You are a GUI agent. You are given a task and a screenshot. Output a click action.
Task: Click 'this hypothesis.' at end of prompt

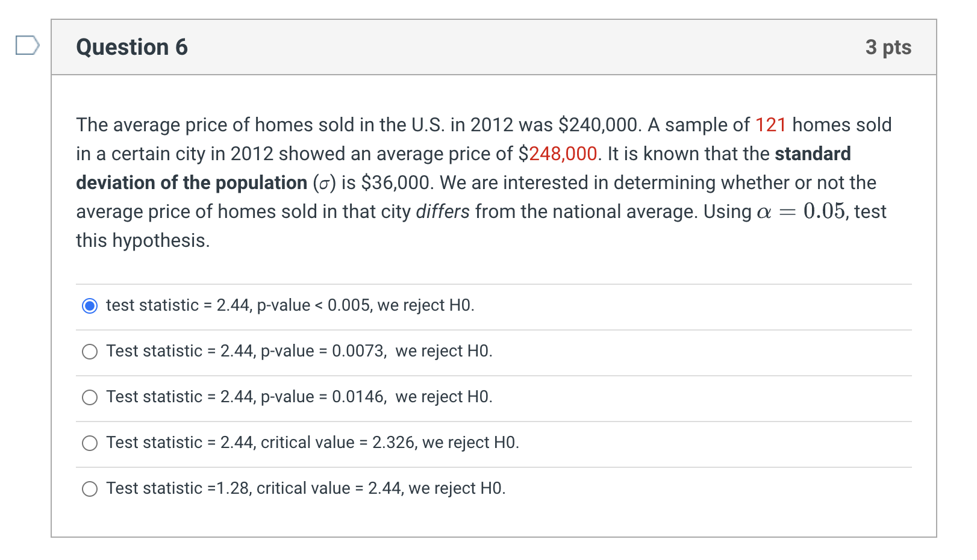[x=143, y=240]
